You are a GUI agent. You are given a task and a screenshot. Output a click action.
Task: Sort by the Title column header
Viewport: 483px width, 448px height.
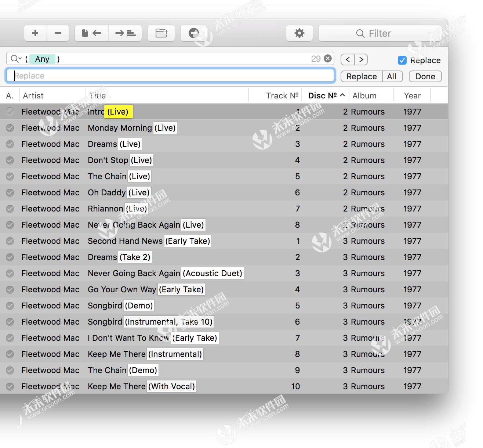pos(167,95)
